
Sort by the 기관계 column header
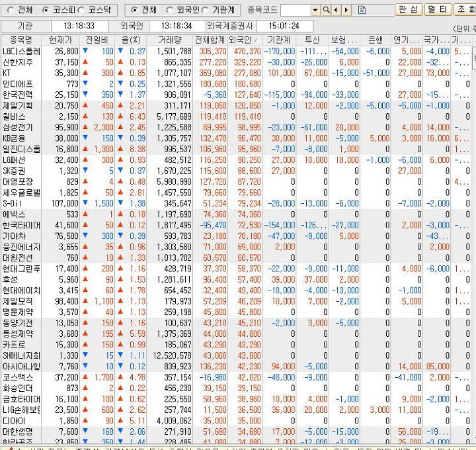(279, 40)
